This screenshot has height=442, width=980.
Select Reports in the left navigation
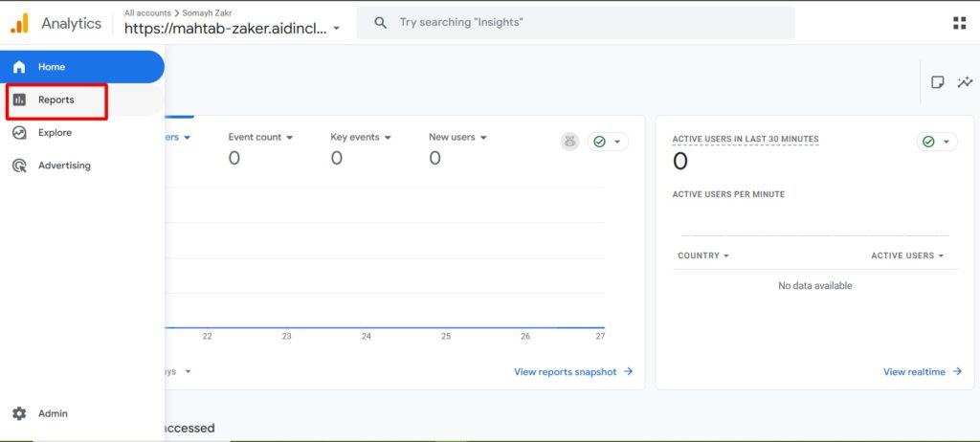(x=56, y=100)
